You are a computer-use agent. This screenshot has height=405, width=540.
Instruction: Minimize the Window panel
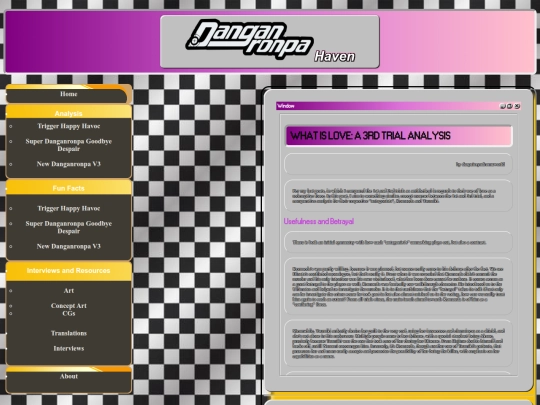502,106
